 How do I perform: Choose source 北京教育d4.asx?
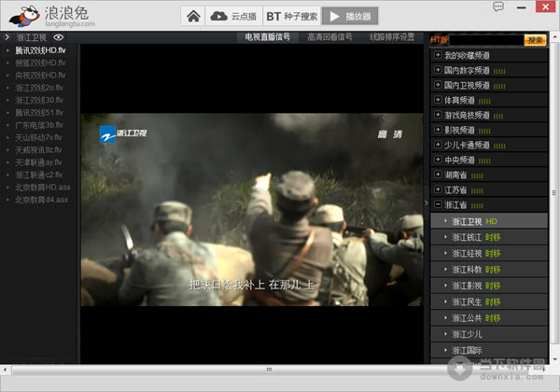point(41,200)
